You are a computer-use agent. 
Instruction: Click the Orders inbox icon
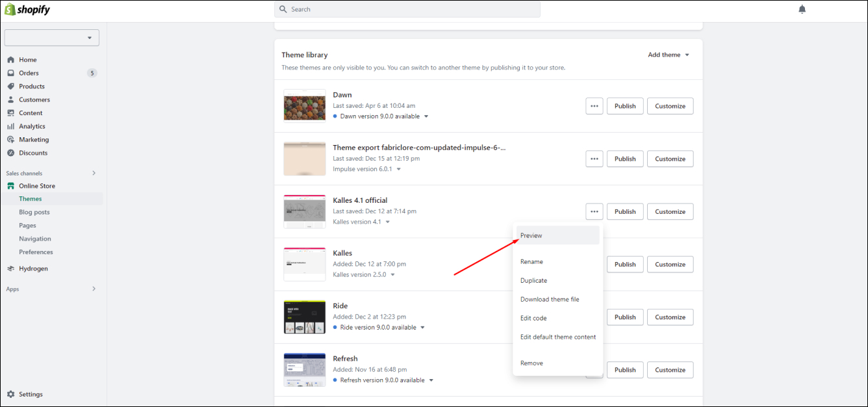point(11,73)
